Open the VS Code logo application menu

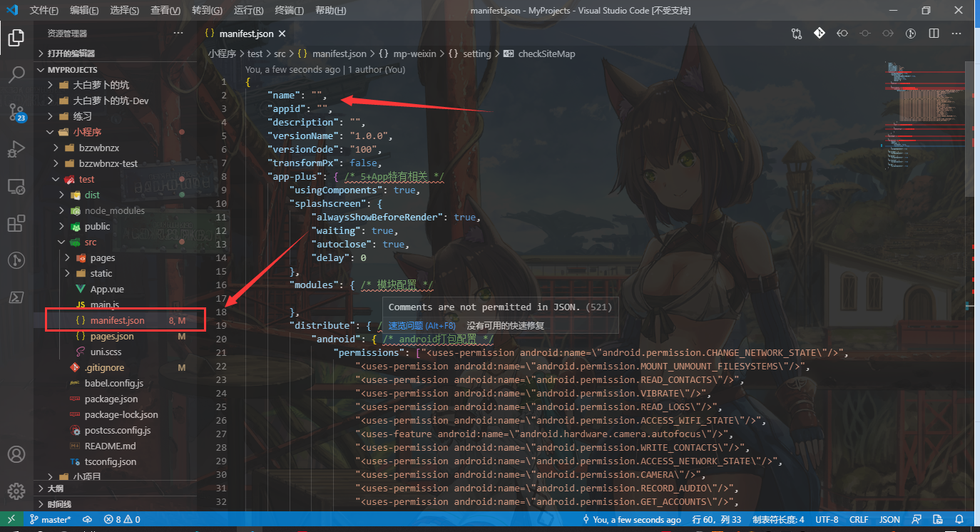pos(12,10)
